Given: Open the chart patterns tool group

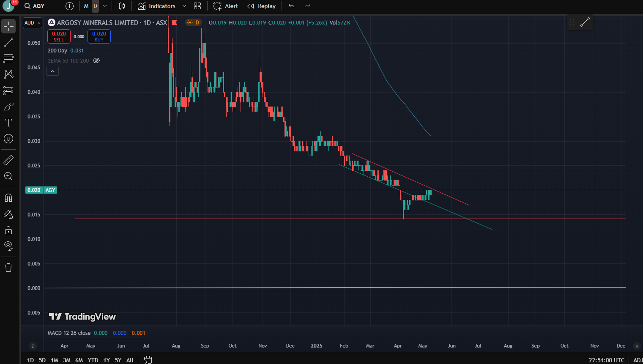Looking at the screenshot, I should tap(8, 74).
